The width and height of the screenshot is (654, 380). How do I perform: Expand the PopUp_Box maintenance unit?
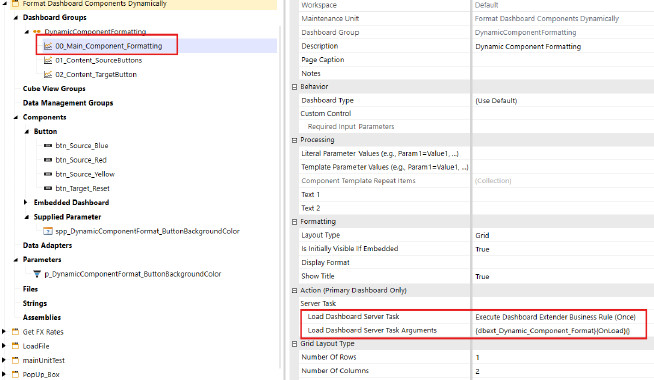(4, 374)
